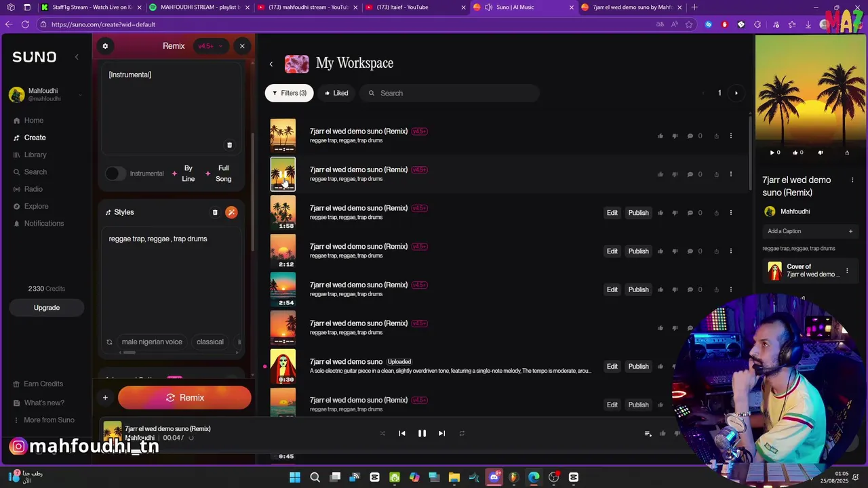Toggle the Liked filter
The width and height of the screenshot is (868, 488).
click(x=336, y=93)
